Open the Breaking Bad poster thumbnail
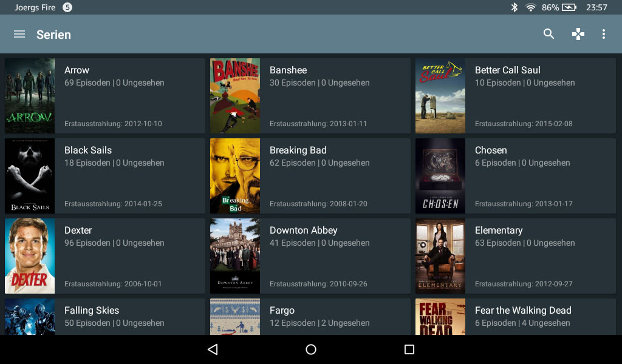The image size is (622, 364). coord(235,176)
